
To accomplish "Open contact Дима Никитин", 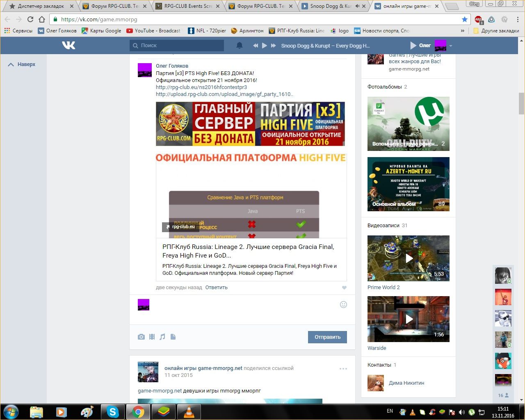I will [x=406, y=383].
